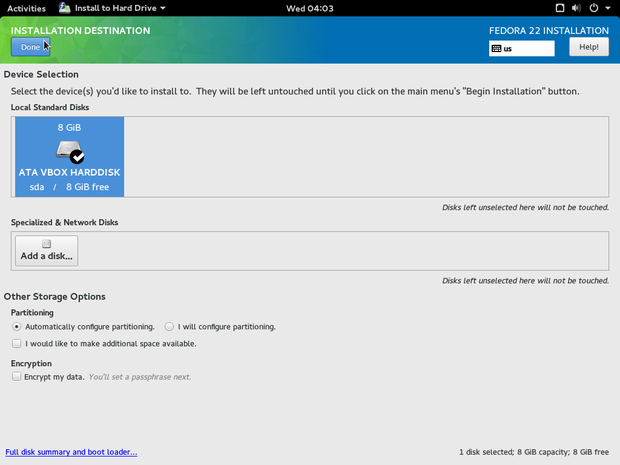Open the Activities overview
This screenshot has height=465, width=620.
point(26,8)
